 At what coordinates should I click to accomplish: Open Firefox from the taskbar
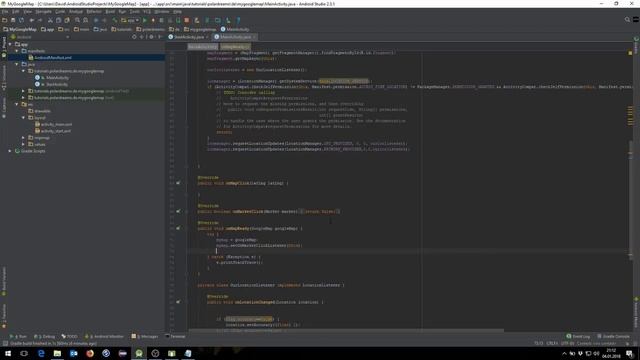click(90, 353)
